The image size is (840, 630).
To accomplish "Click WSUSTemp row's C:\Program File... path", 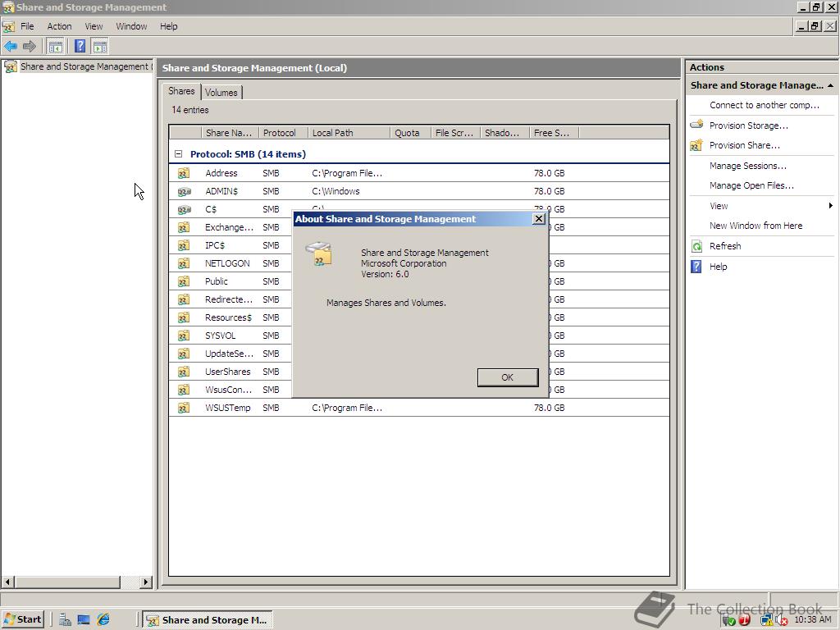I will [347, 408].
